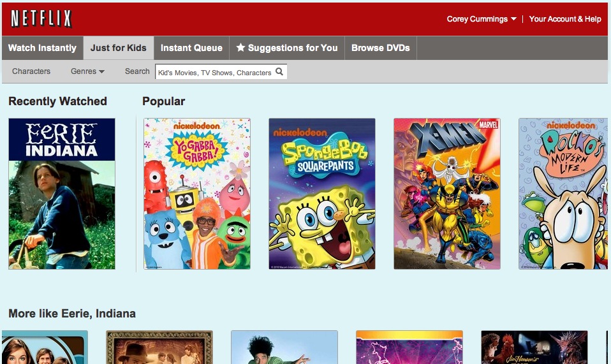Click the Recently Watched heading
This screenshot has height=364, width=611.
pyautogui.click(x=57, y=101)
